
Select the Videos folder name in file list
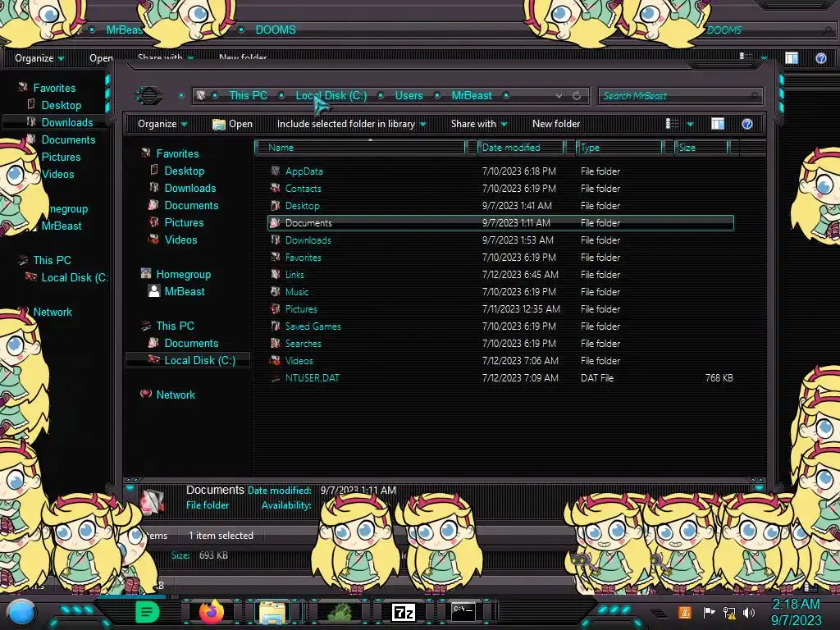pyautogui.click(x=299, y=361)
